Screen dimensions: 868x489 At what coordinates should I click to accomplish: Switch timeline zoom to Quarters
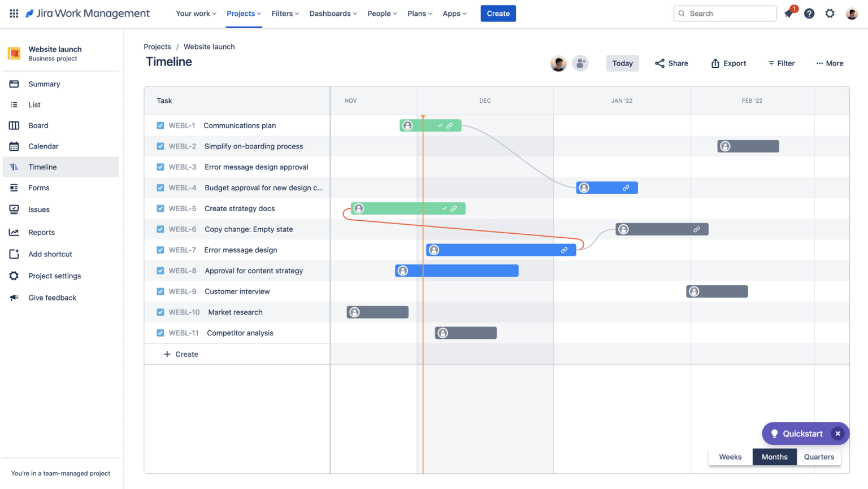(819, 457)
